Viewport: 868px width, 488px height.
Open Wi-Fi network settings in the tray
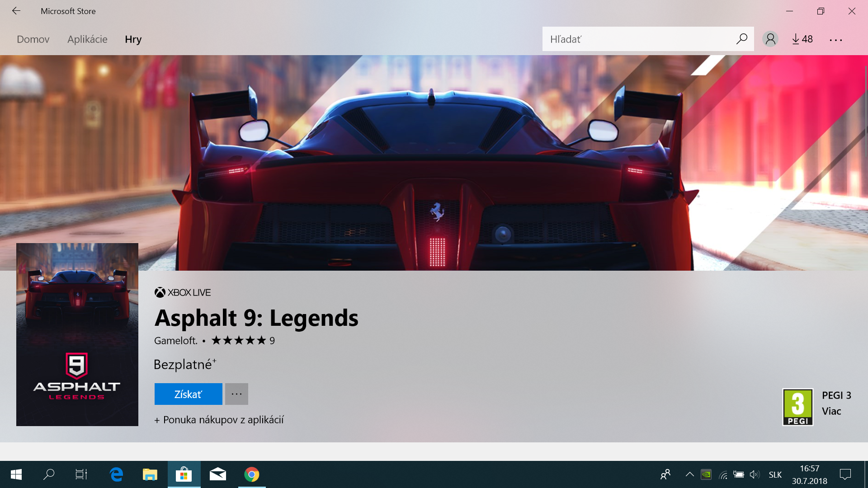[x=723, y=474]
